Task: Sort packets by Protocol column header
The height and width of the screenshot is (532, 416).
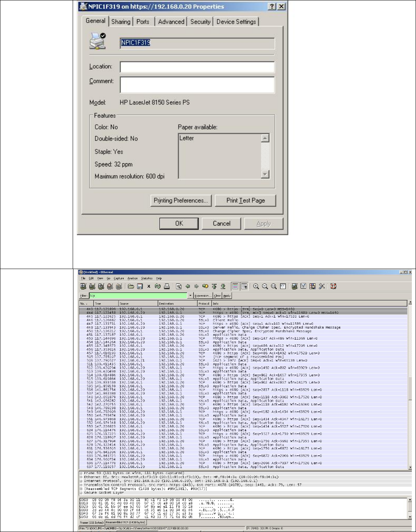Action: coord(204,304)
